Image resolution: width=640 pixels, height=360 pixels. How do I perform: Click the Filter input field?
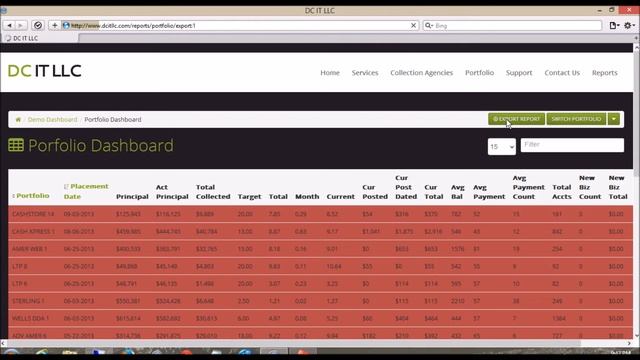tap(572, 145)
